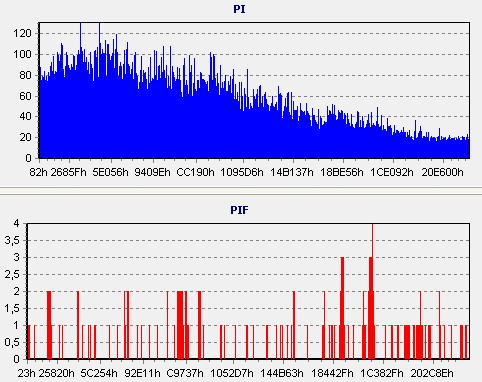482x382 pixels.
Task: Click the 23h label on PIF axis
Action: pos(27,373)
